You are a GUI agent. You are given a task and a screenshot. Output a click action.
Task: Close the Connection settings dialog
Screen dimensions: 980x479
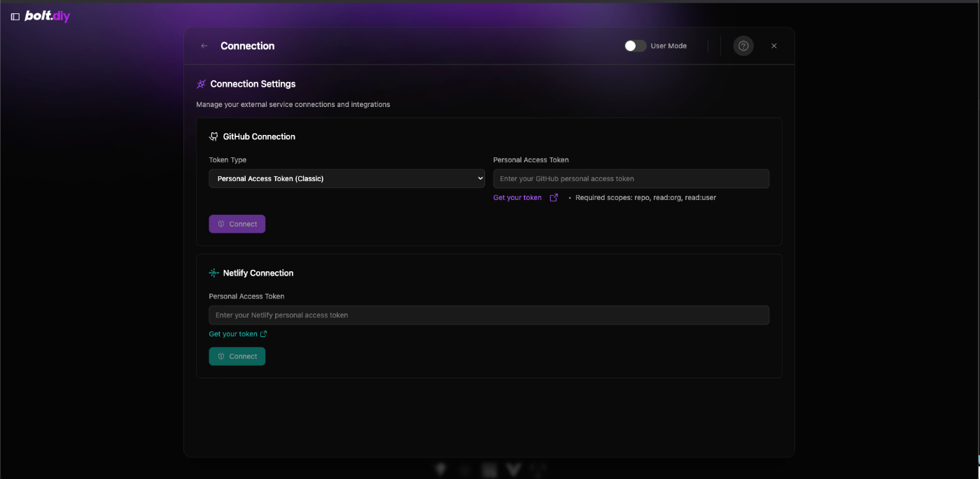[x=774, y=46]
